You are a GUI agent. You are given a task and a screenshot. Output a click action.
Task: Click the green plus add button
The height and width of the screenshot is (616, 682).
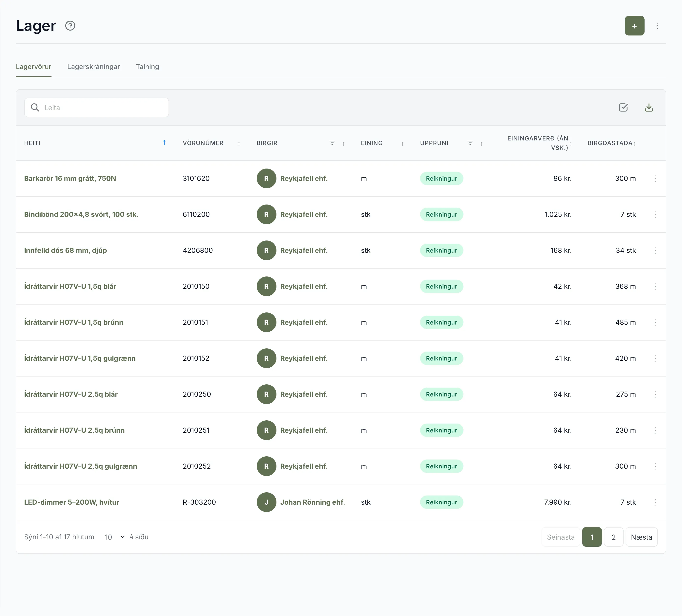tap(634, 26)
